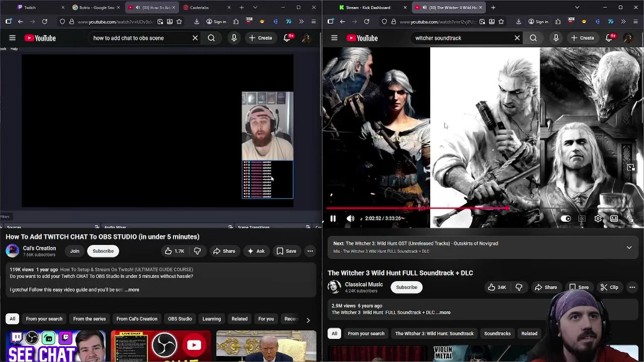This screenshot has width=644, height=362.
Task: Open 'SEE CHAT' recommended video thumbnail
Action: [55, 346]
